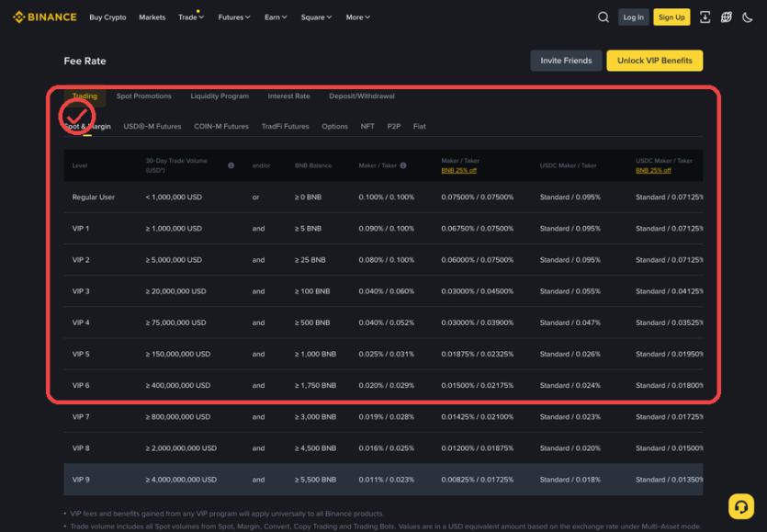Viewport: 767px width, 532px height.
Task: Select the Trading tab
Action: tap(85, 96)
